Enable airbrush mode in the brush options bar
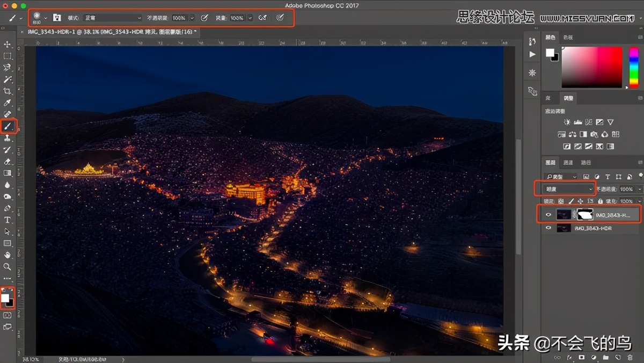 tap(263, 17)
